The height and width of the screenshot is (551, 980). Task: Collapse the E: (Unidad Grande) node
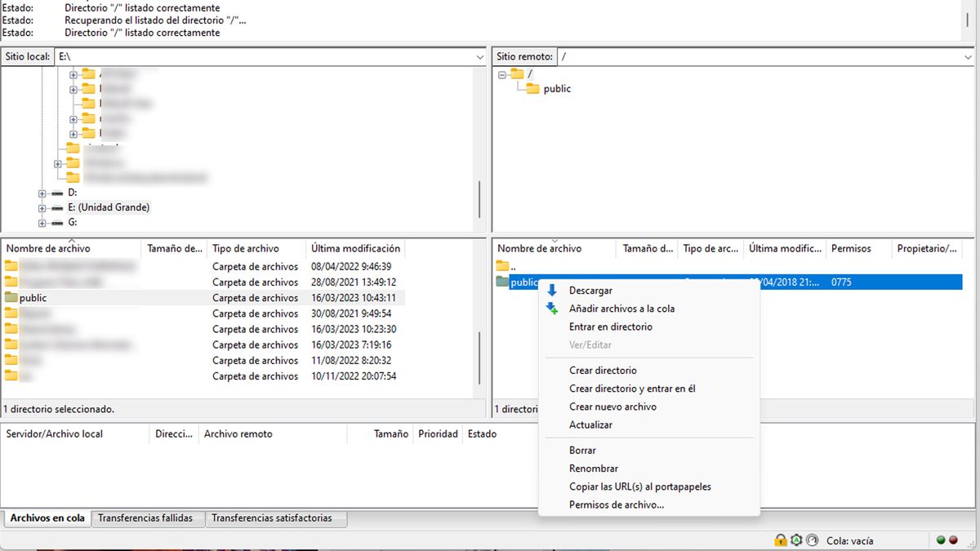coord(42,207)
